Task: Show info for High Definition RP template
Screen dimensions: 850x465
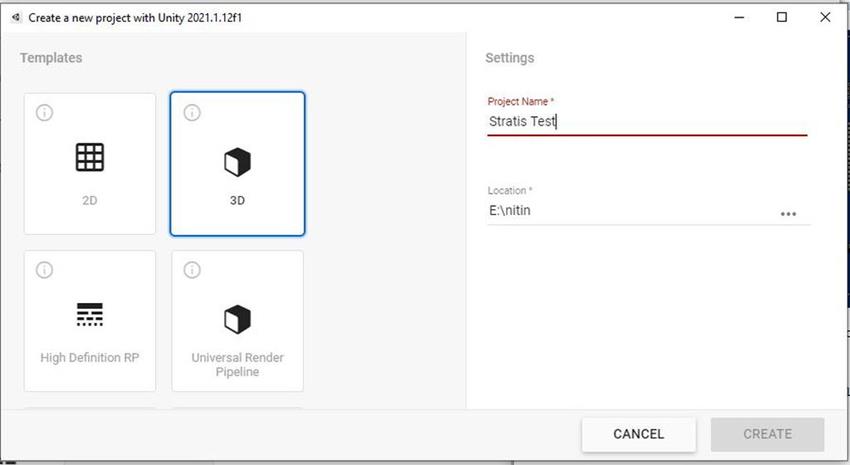Action: coord(44,270)
